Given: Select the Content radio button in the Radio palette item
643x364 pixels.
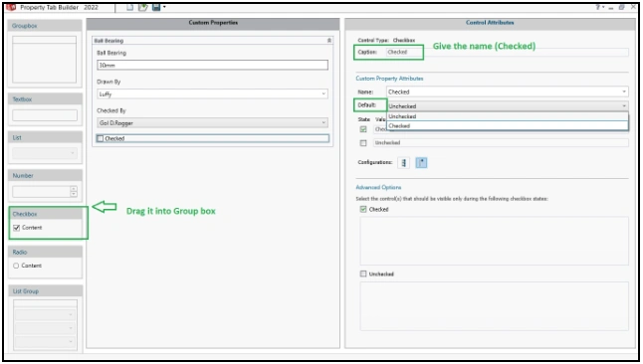Looking at the screenshot, I should (16, 266).
